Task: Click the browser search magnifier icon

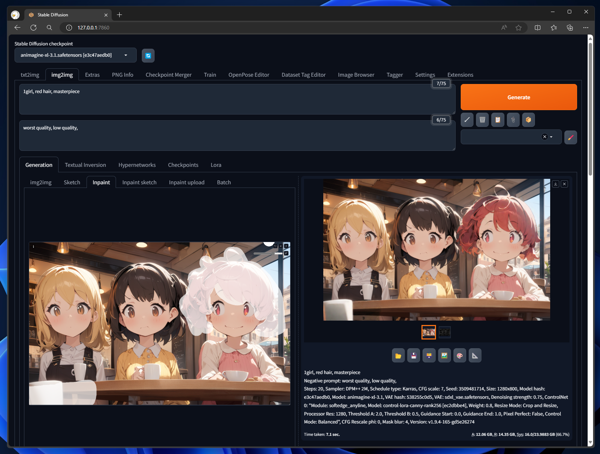Action: (49, 28)
